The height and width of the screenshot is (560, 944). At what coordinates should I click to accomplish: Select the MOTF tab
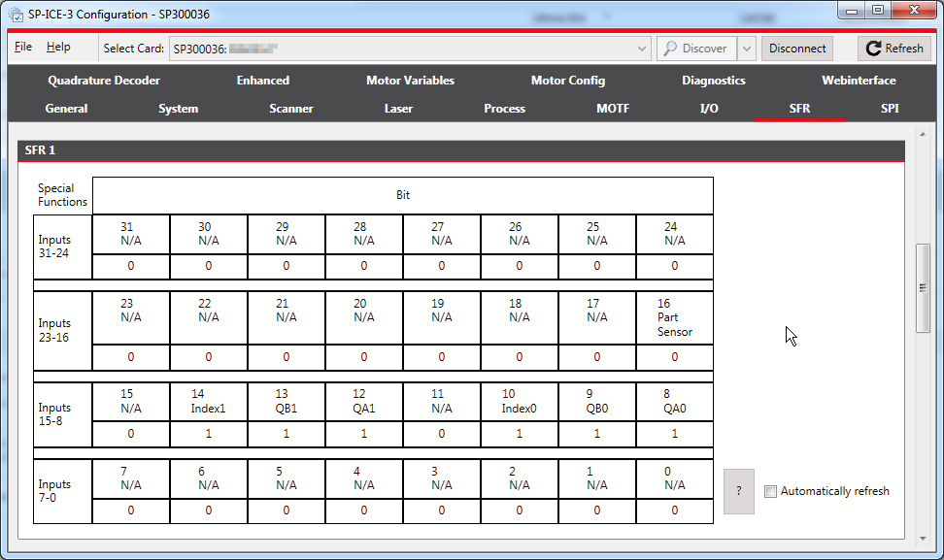pyautogui.click(x=613, y=109)
